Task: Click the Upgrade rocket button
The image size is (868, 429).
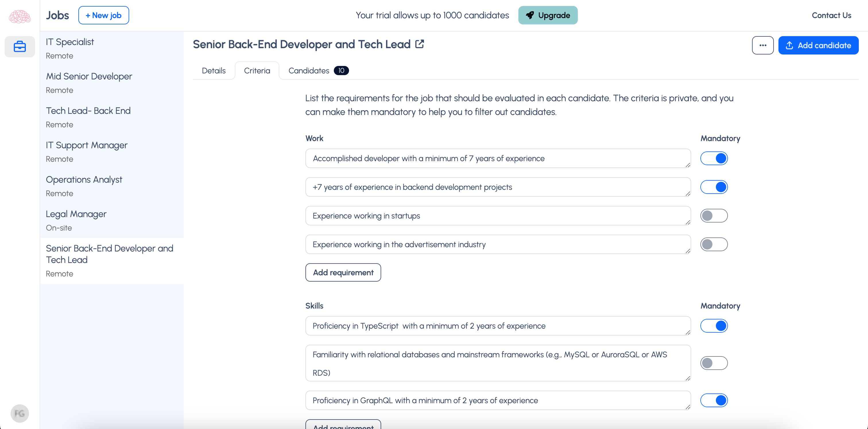Action: click(x=548, y=15)
